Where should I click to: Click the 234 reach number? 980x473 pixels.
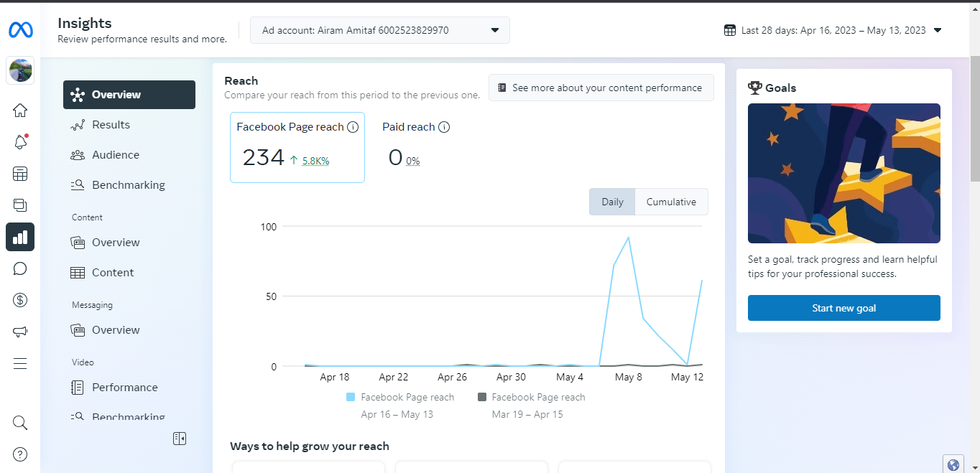click(263, 157)
